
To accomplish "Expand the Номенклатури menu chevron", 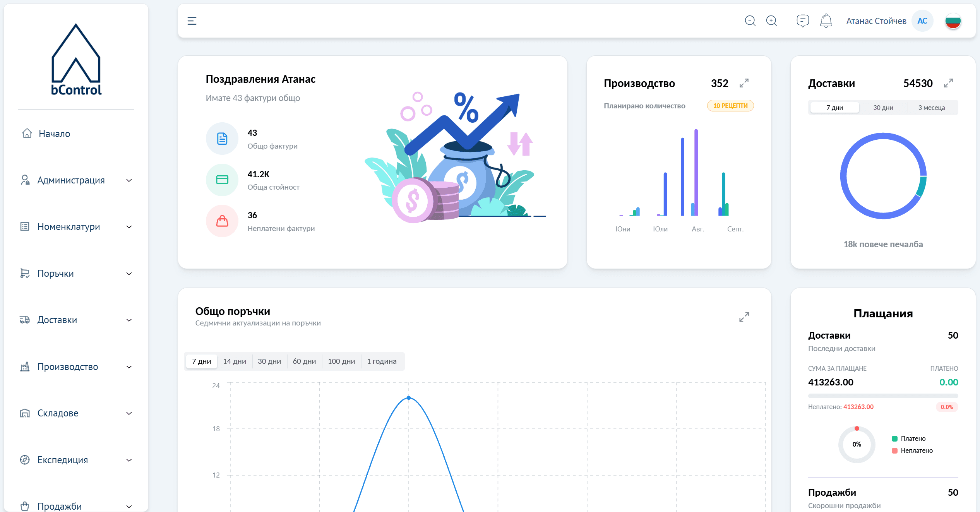I will point(129,227).
